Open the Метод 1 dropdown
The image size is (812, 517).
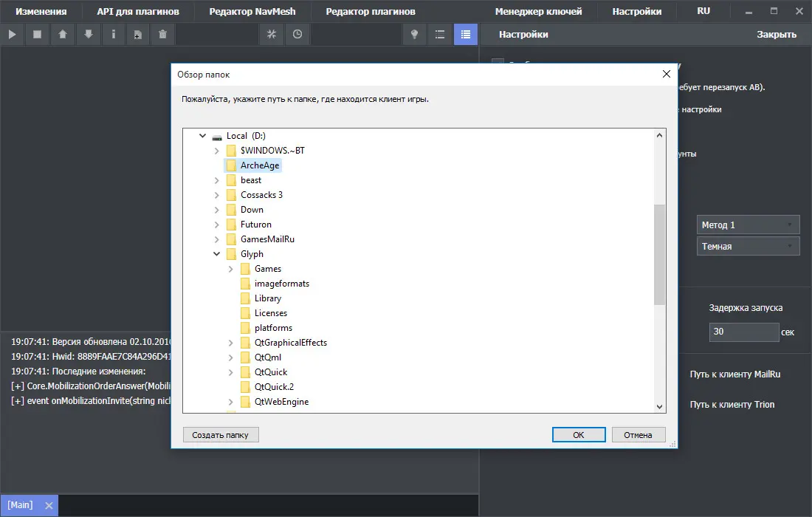748,225
